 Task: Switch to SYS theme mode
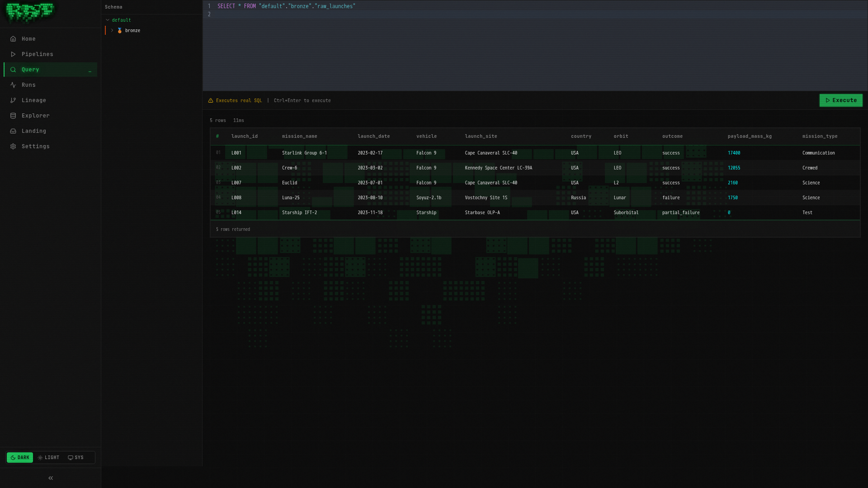pyautogui.click(x=76, y=458)
